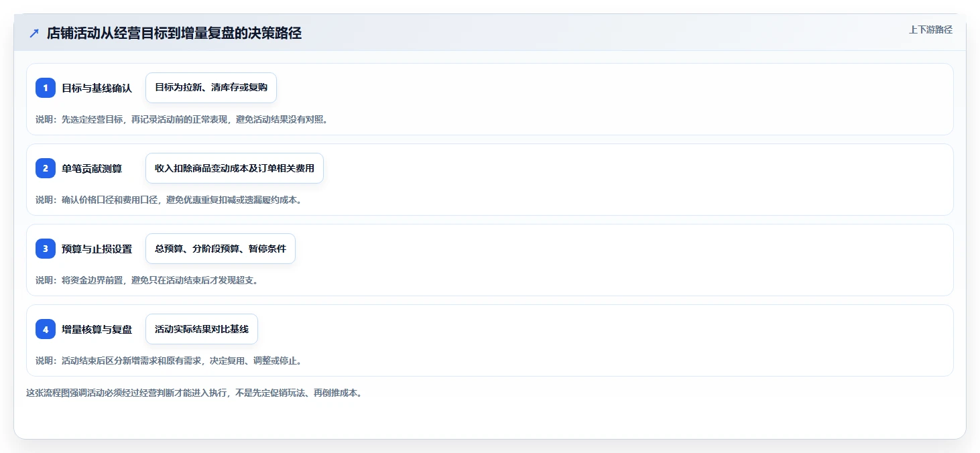Click the step 4 number badge

pyautogui.click(x=46, y=329)
